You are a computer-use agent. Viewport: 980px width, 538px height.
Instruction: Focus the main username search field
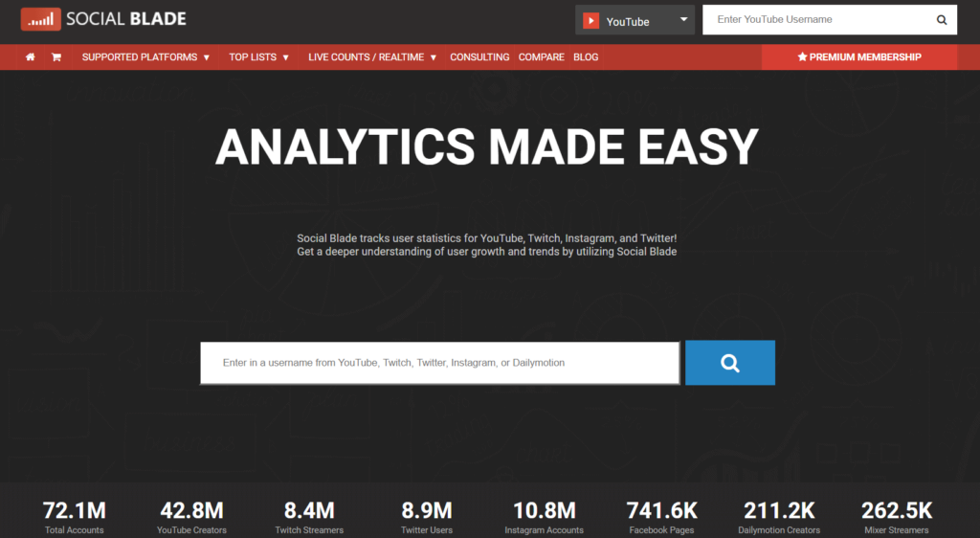(x=440, y=363)
